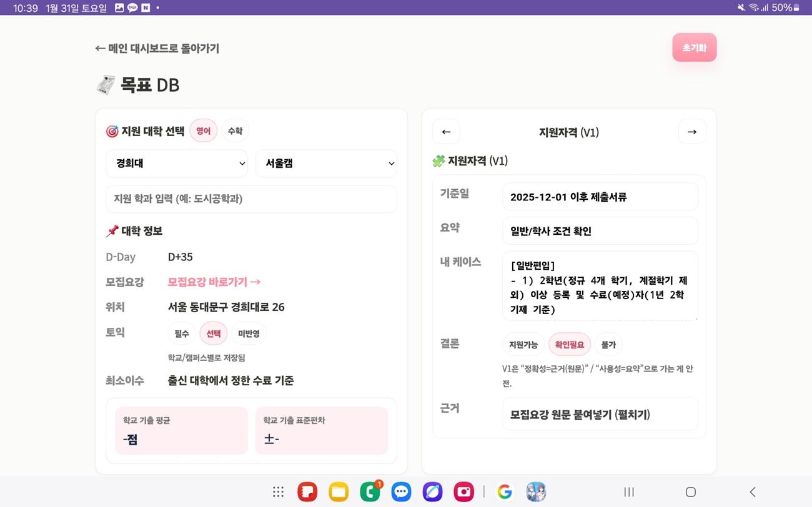This screenshot has height=507, width=812.
Task: Click the left arrow to view previous 지원자격 version
Action: 446,131
